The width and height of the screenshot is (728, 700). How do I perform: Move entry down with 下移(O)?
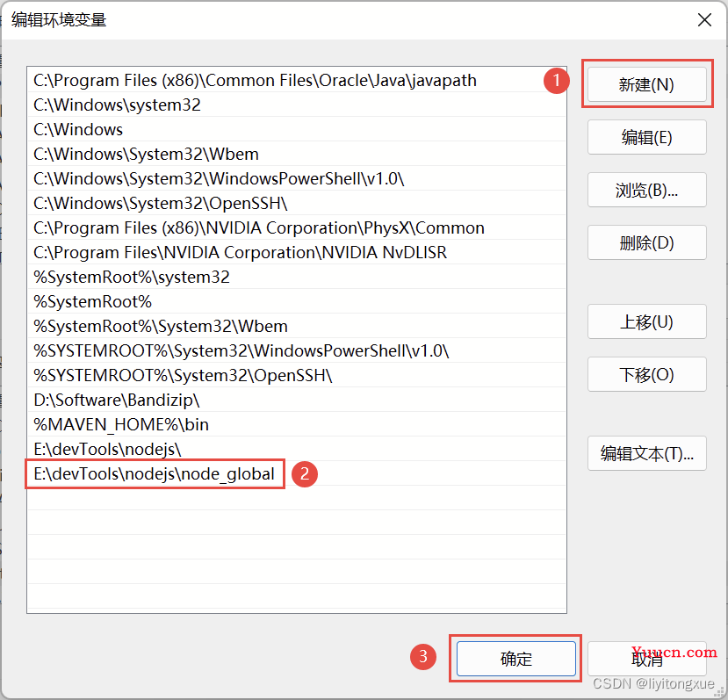pos(646,374)
